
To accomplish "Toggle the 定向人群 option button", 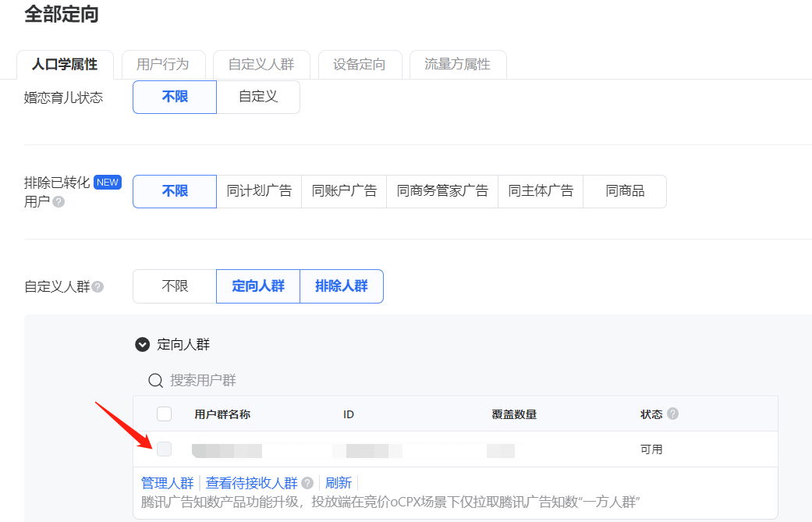I will (x=258, y=286).
